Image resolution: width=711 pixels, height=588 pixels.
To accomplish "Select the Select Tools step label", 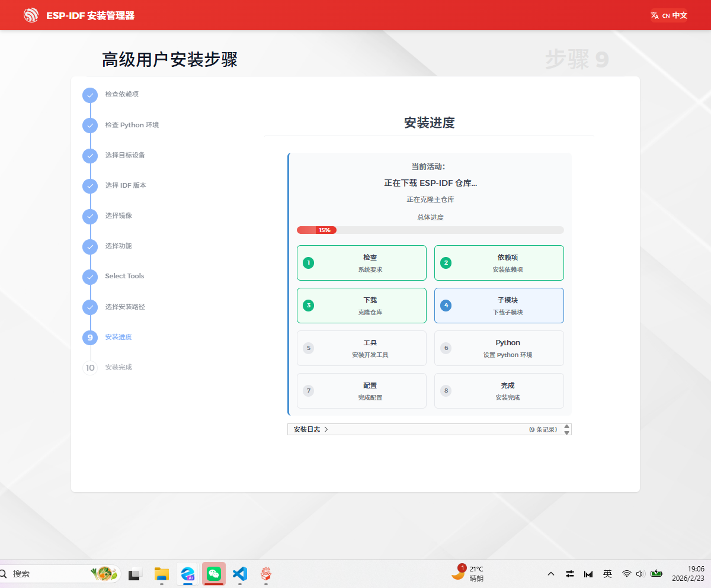I will pyautogui.click(x=124, y=276).
